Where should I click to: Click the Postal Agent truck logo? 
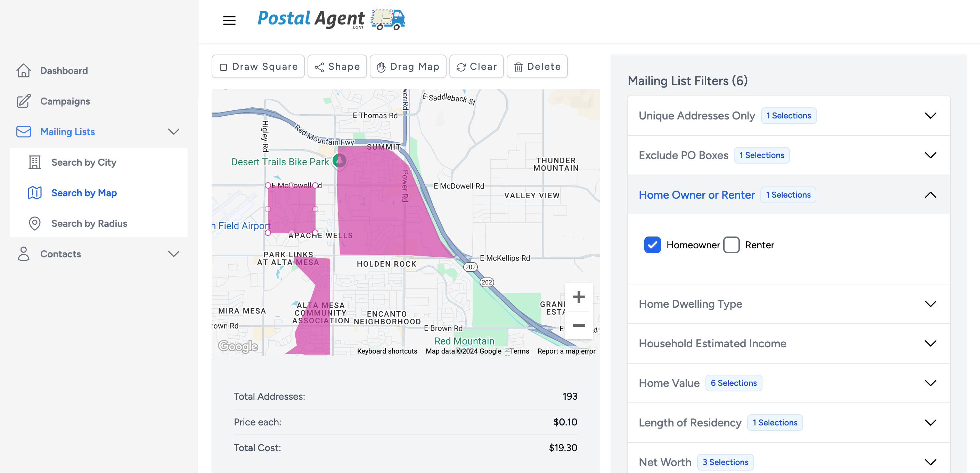388,19
